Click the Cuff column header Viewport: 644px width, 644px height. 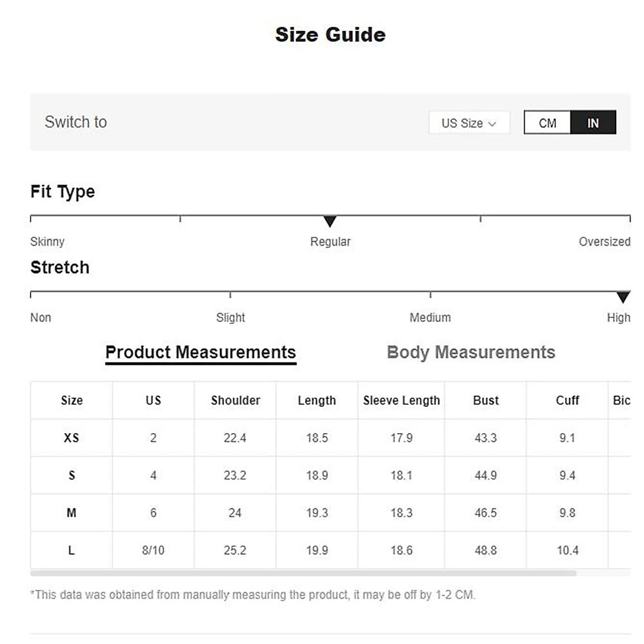click(567, 400)
